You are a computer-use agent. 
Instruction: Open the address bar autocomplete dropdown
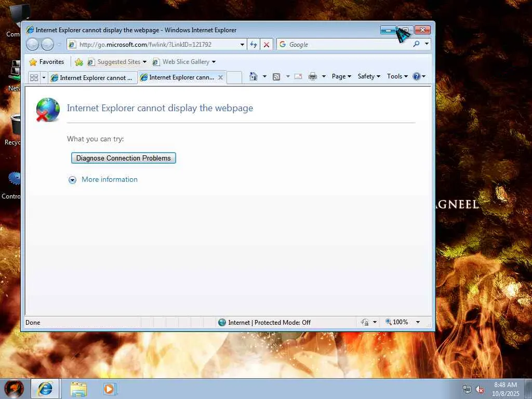pyautogui.click(x=242, y=45)
